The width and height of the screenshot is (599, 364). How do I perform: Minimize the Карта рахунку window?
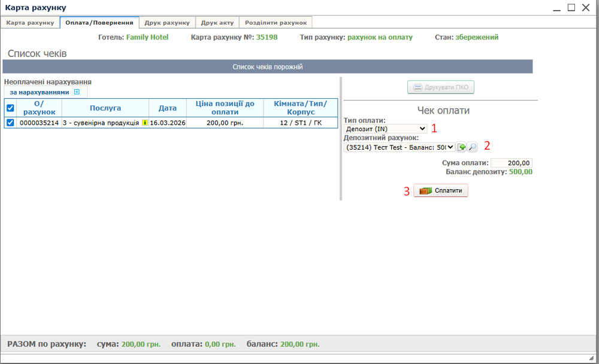tap(556, 8)
